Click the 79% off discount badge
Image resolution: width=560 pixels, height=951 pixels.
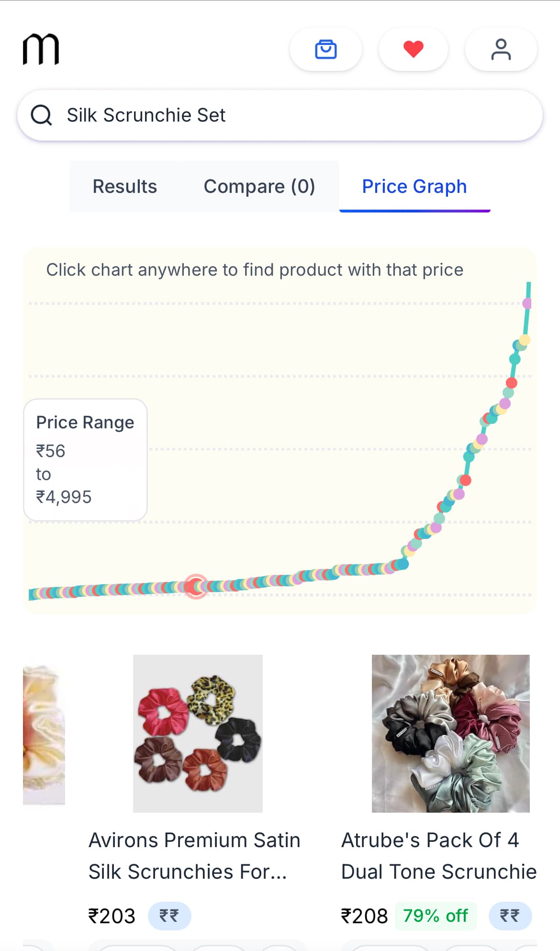(435, 916)
